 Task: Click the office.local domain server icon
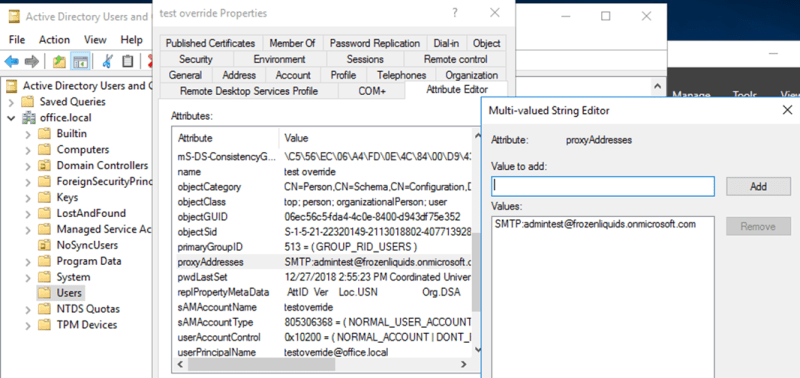tap(28, 118)
